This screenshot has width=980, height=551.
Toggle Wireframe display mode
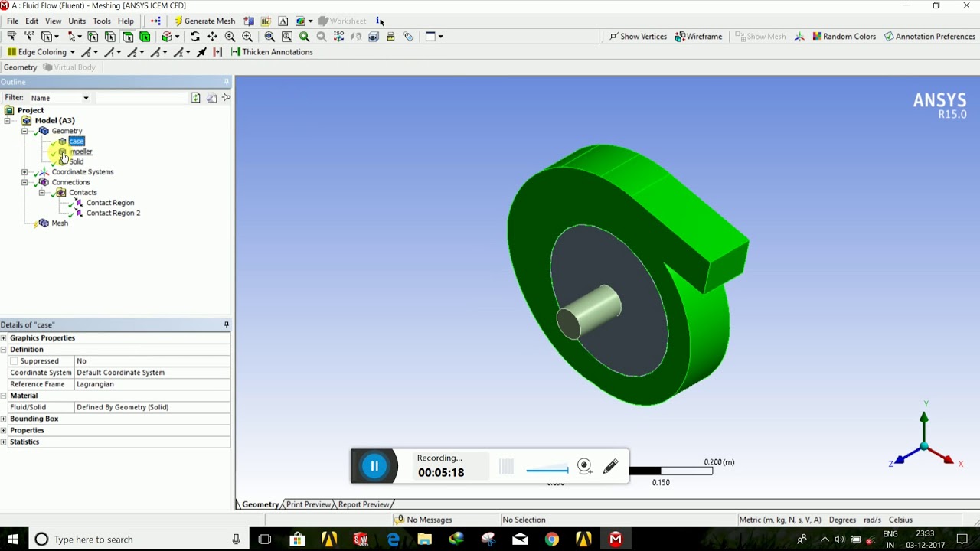(698, 37)
